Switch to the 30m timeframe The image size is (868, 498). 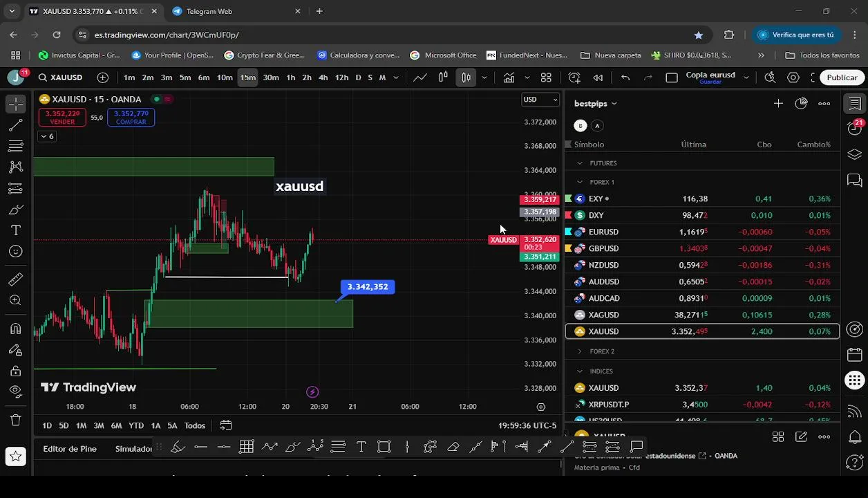coord(271,77)
